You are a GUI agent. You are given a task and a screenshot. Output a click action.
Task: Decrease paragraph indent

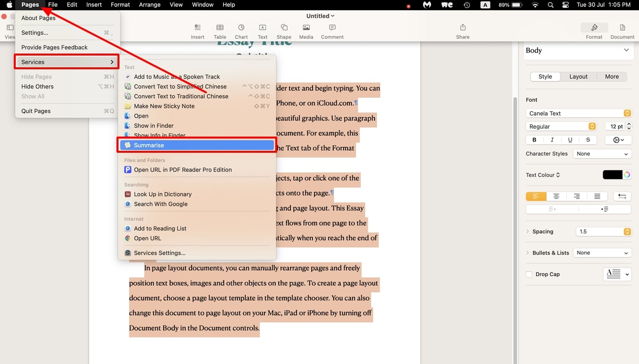[552, 209]
